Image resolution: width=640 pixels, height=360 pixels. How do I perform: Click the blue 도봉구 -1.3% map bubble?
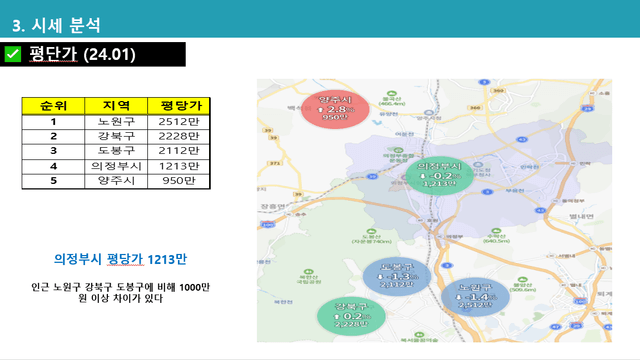[x=396, y=276]
